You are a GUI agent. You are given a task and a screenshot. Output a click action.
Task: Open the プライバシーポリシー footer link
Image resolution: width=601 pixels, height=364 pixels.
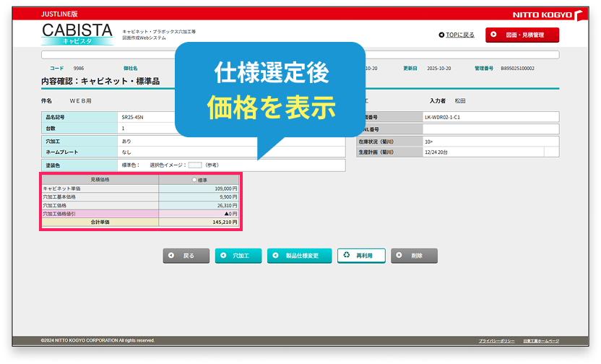(496, 341)
